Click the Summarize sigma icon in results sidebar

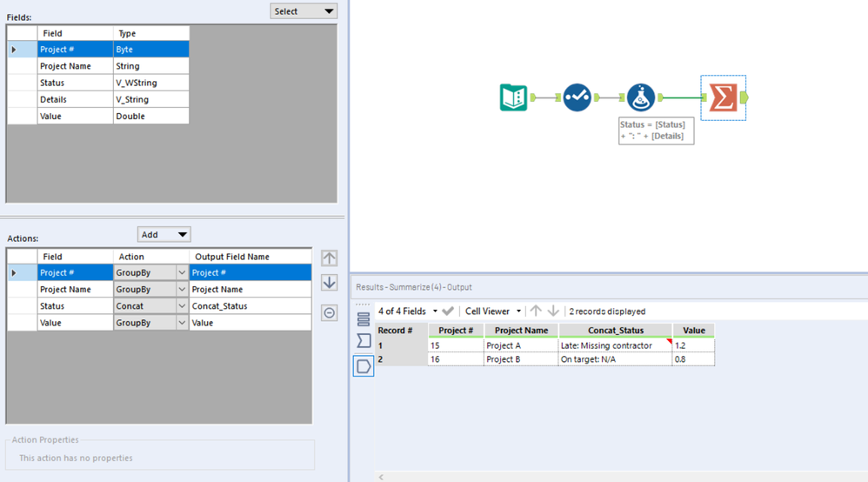tap(364, 341)
